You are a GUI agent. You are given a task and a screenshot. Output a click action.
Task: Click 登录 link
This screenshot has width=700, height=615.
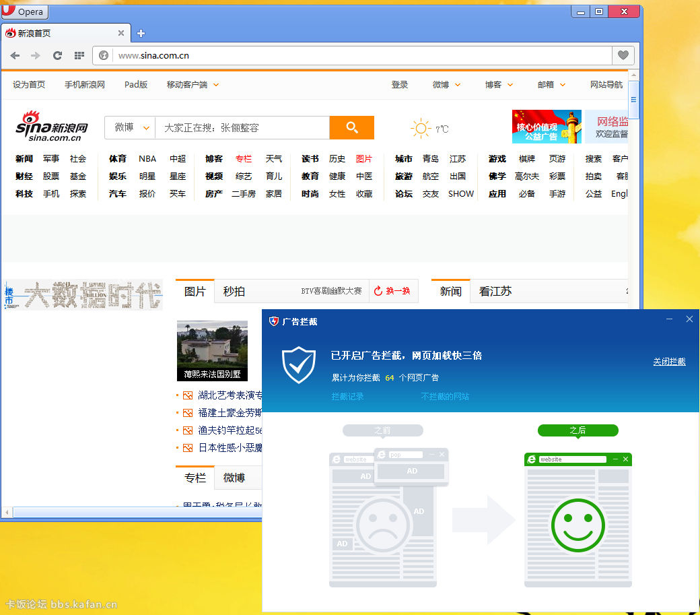[400, 85]
